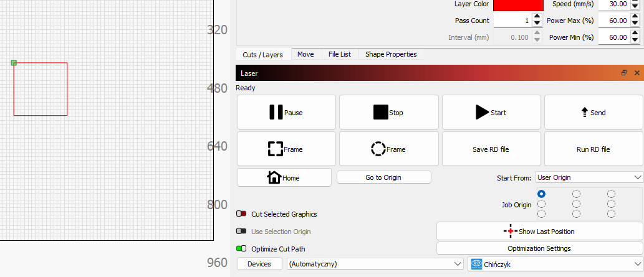
Task: Open Optimization Settings
Action: (x=539, y=248)
